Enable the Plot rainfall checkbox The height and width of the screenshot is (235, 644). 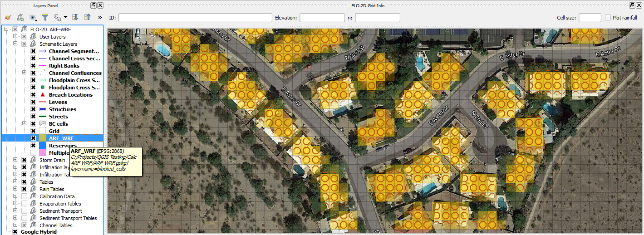pyautogui.click(x=608, y=18)
